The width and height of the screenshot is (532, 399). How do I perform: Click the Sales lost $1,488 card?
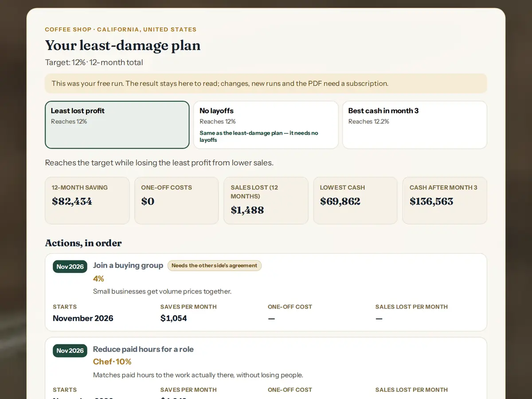(x=266, y=201)
